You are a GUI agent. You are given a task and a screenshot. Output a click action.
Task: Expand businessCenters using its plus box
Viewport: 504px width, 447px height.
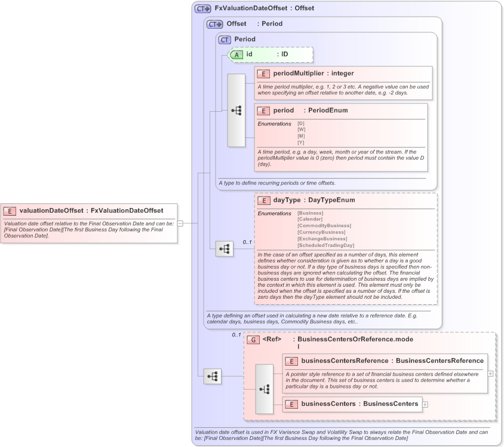[x=425, y=404]
